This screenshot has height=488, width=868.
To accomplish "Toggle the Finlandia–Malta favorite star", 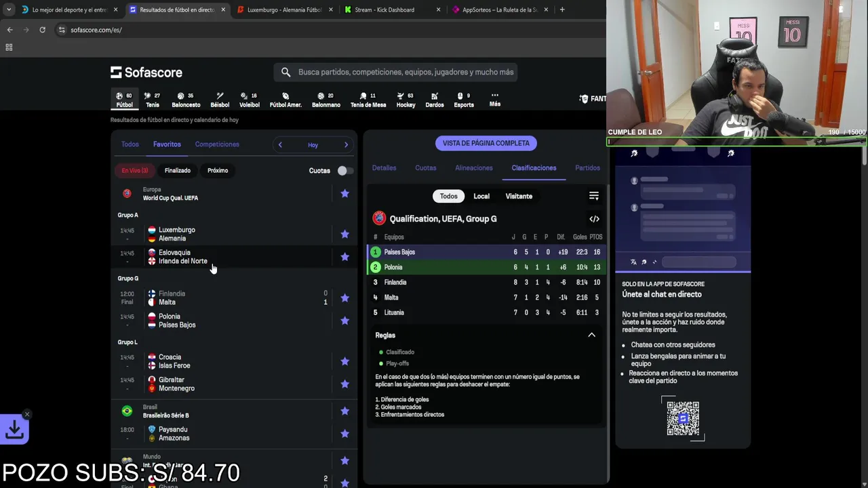I will tap(344, 298).
